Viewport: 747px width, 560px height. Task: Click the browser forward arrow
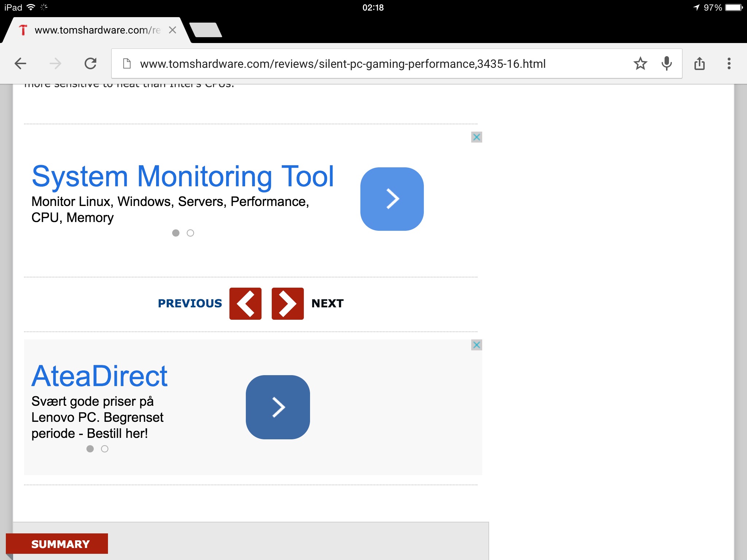click(x=55, y=64)
